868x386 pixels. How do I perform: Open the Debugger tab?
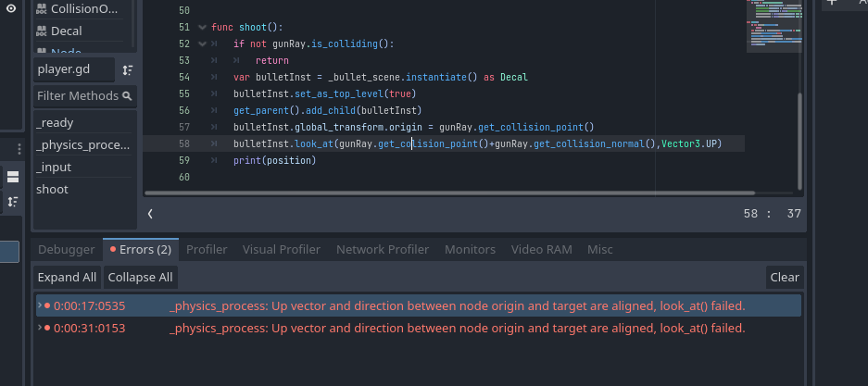(x=67, y=249)
